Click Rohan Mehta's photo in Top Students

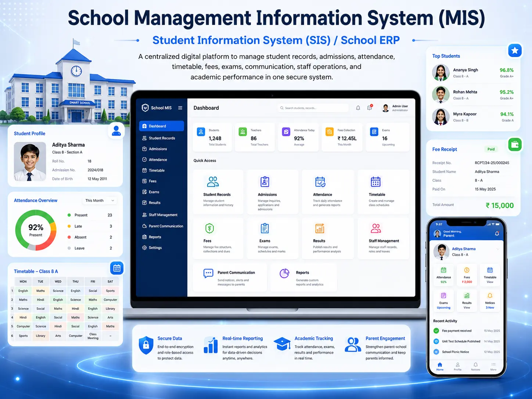click(441, 94)
